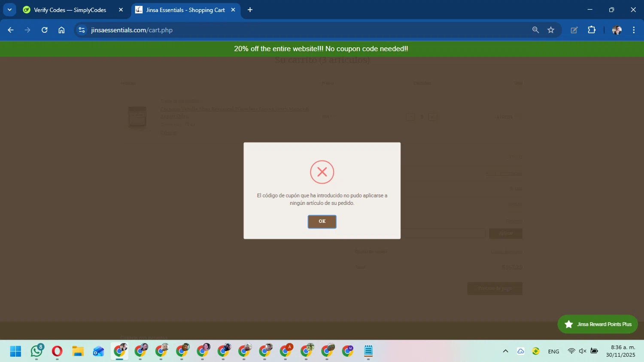Reload the cart page
644x362 pixels.
tap(44, 30)
